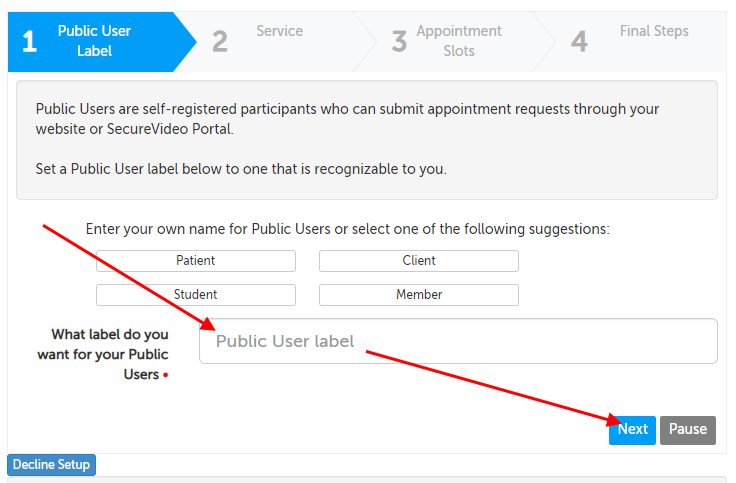Switch to the Service step tab

[x=279, y=31]
